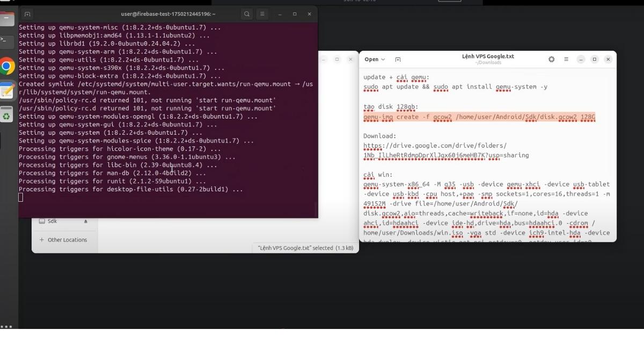Minimize the Files window behind
This screenshot has height=337, width=644.
324,59
